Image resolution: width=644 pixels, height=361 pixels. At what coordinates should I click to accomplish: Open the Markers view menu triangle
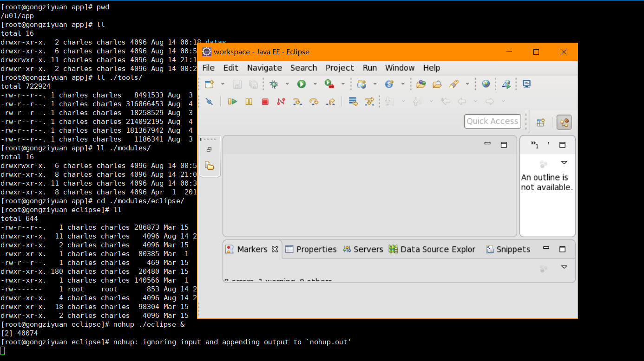564,267
